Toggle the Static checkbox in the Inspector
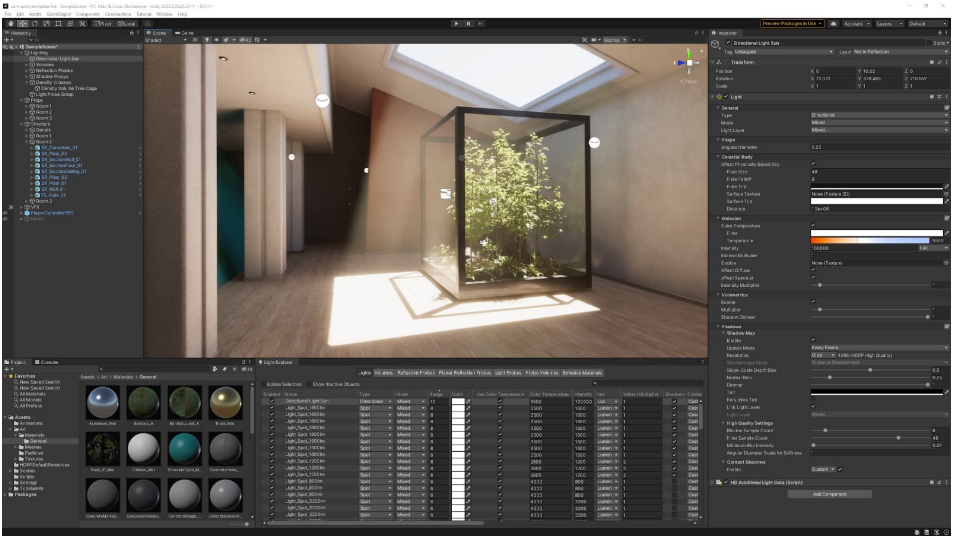 [x=929, y=43]
